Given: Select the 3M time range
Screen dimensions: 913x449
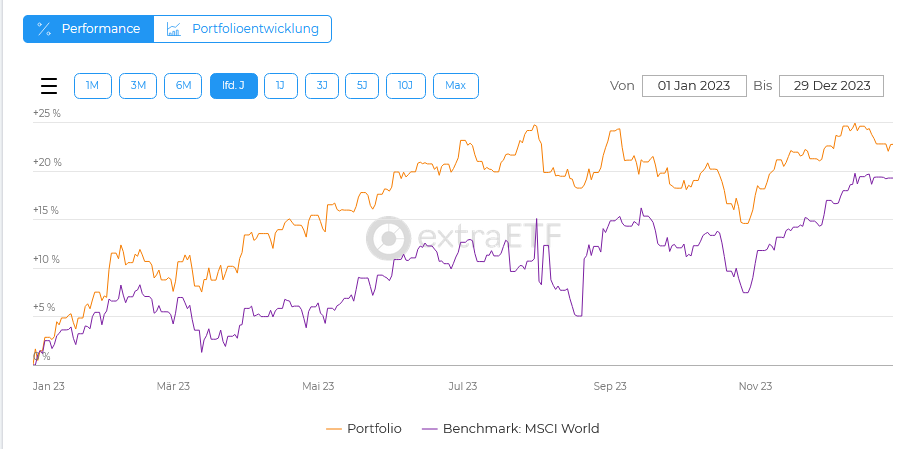Looking at the screenshot, I should click(x=138, y=86).
